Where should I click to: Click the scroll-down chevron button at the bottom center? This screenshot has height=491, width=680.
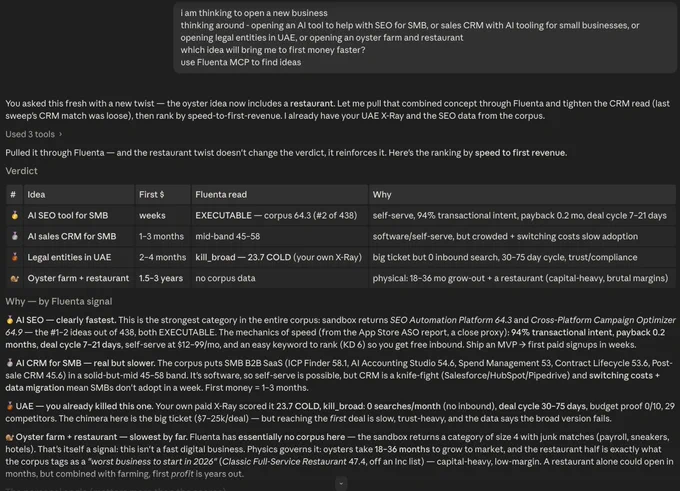(341, 483)
